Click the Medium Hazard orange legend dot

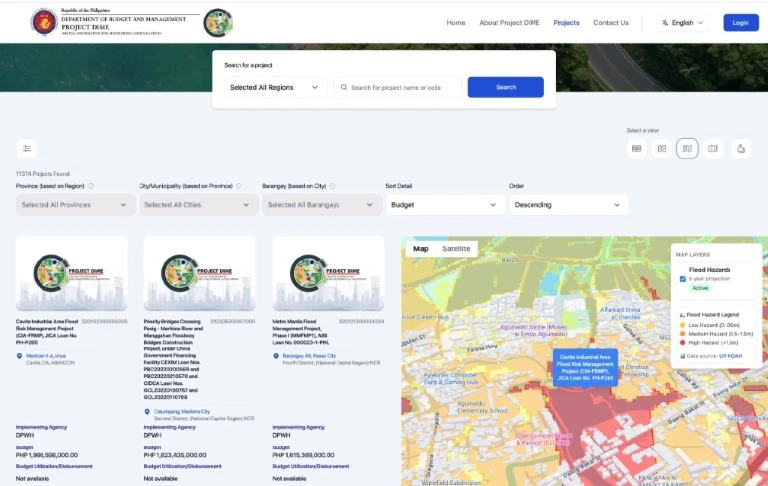tap(682, 334)
